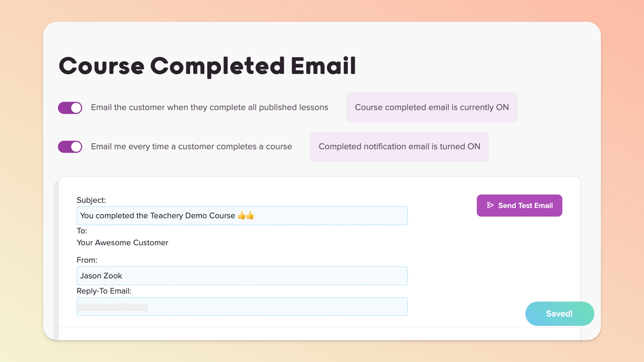This screenshot has height=362, width=644.
Task: Click the 'Completed notification email is turned ON' badge
Action: coord(399,147)
